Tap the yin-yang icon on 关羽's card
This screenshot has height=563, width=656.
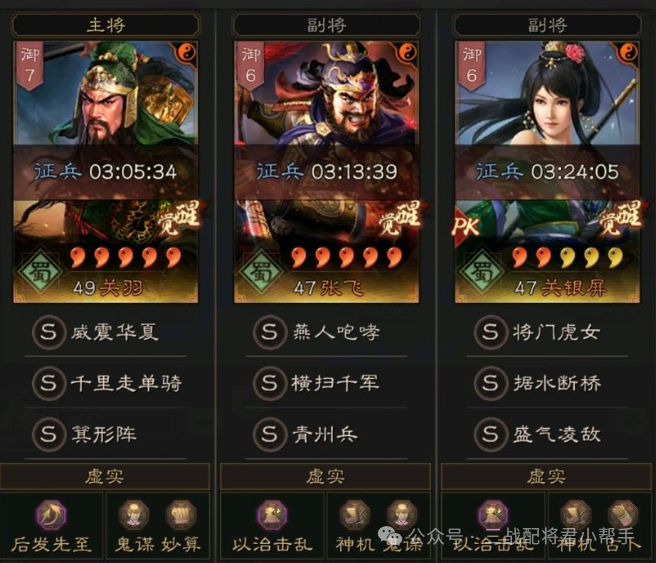(187, 52)
